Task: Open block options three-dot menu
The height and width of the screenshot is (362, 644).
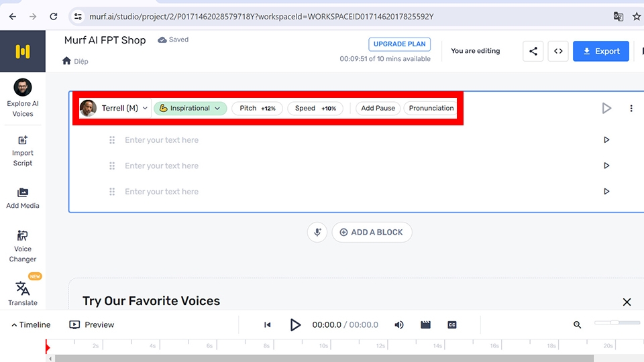Action: [x=631, y=109]
